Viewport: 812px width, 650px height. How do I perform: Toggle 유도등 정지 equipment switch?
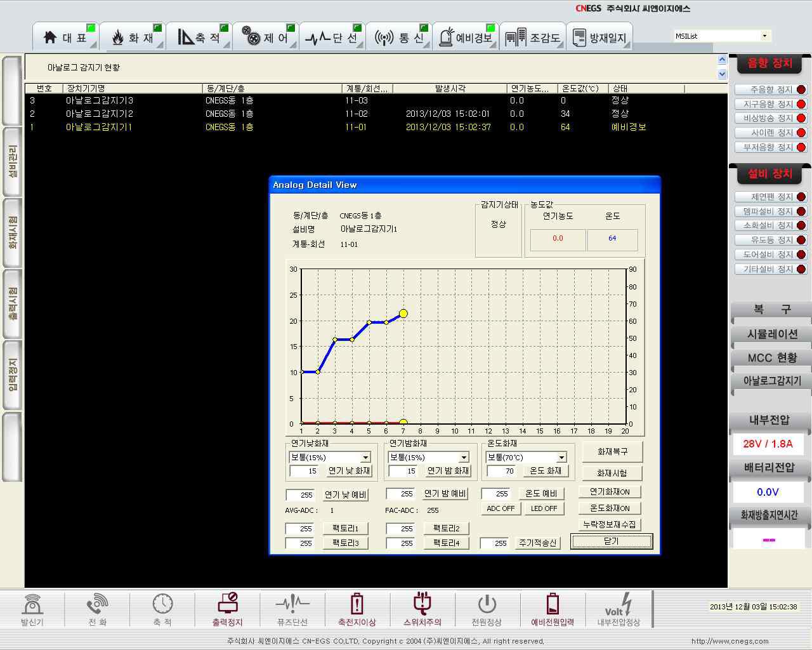(771, 240)
